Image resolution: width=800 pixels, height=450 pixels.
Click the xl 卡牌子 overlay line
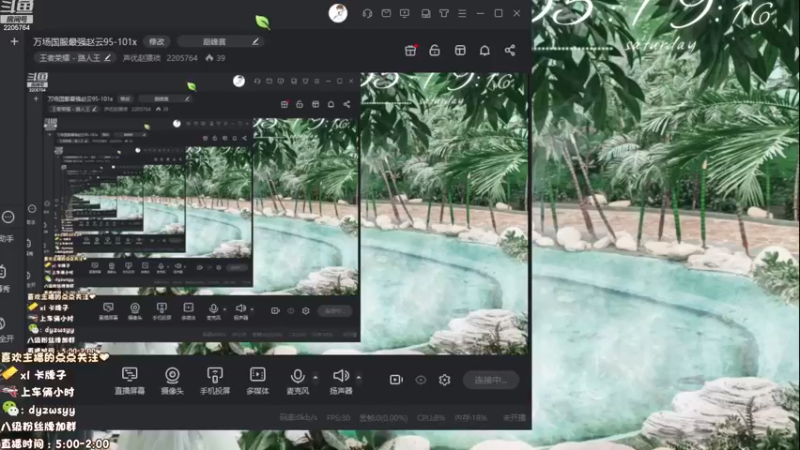(34, 374)
